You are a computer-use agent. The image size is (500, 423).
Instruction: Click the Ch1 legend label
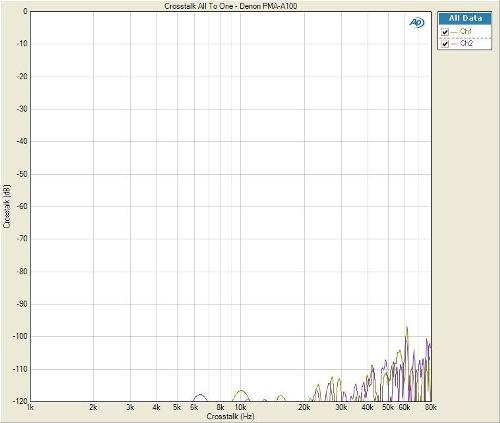(x=466, y=31)
